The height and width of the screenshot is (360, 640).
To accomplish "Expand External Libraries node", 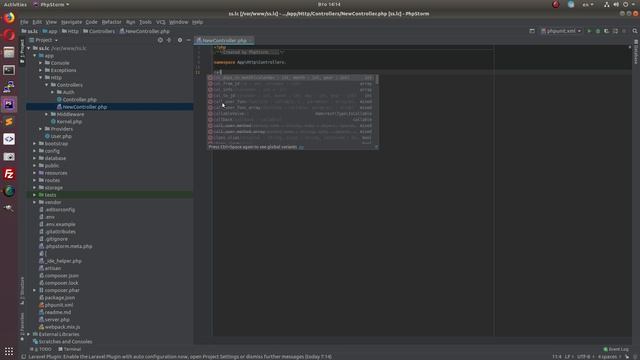I will point(29,334).
